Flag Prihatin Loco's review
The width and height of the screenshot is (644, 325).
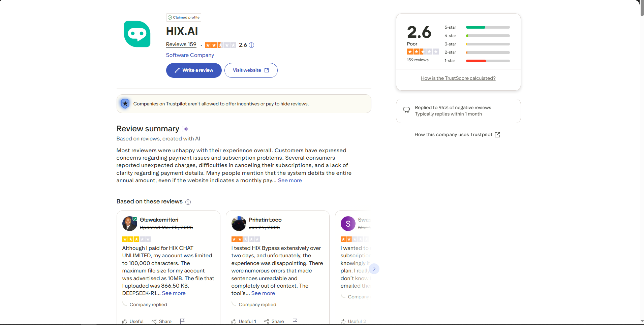pyautogui.click(x=295, y=321)
